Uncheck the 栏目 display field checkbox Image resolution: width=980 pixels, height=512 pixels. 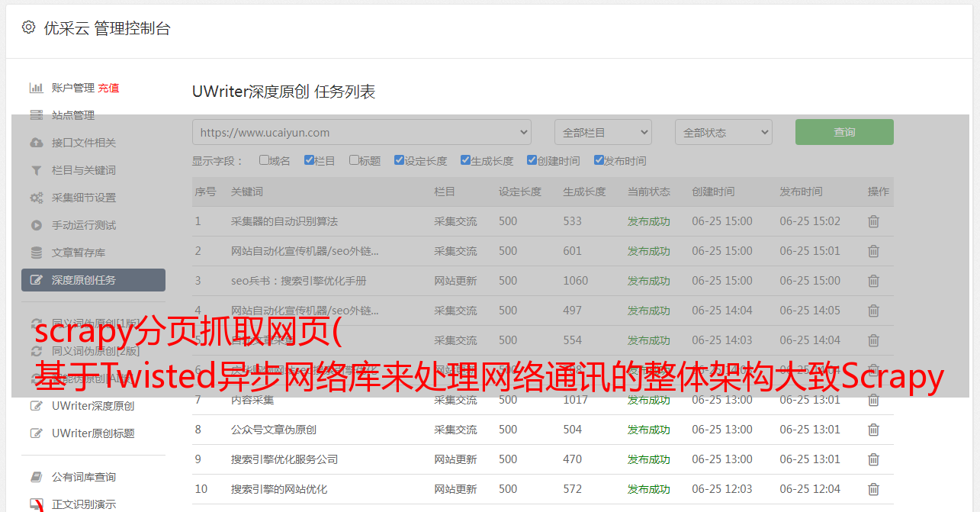coord(309,160)
